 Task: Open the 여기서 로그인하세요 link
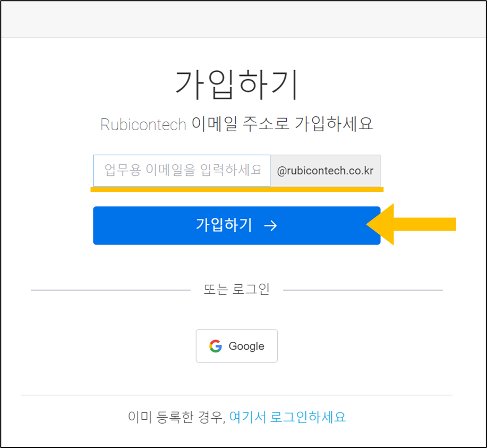pyautogui.click(x=287, y=417)
